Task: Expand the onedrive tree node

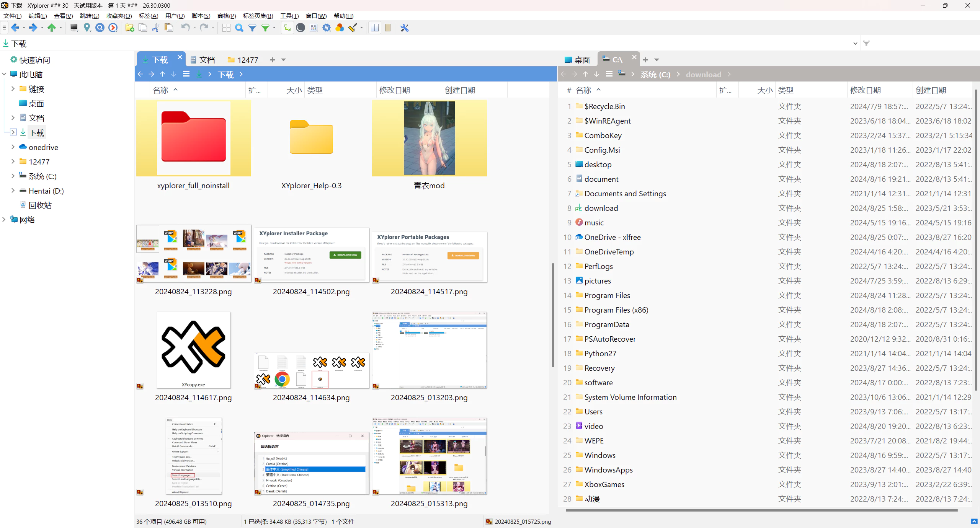Action: pos(13,147)
